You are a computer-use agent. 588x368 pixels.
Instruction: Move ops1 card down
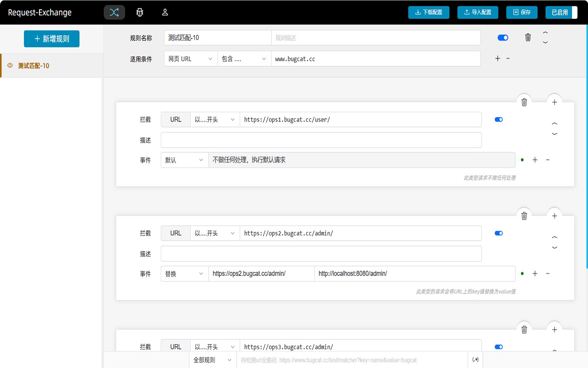point(554,134)
